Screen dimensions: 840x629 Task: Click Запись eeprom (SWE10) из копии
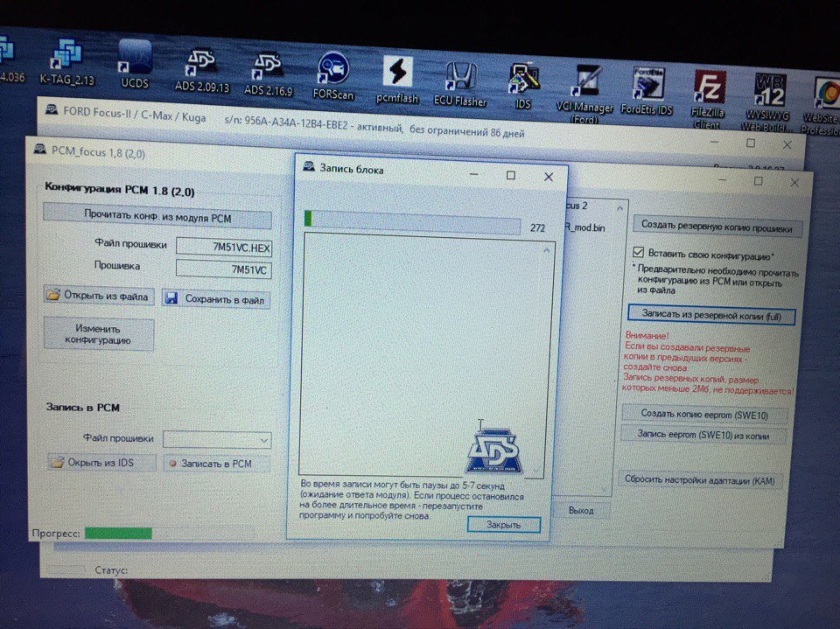[x=703, y=435]
